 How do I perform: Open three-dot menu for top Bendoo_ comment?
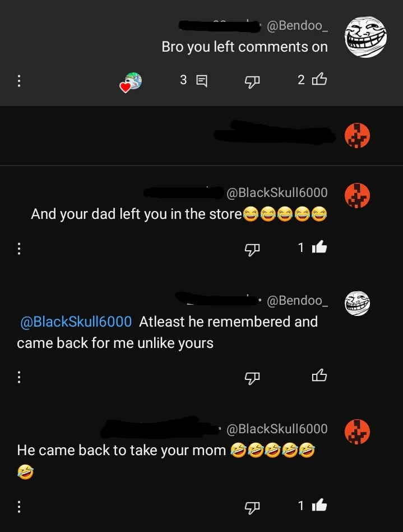pos(19,81)
